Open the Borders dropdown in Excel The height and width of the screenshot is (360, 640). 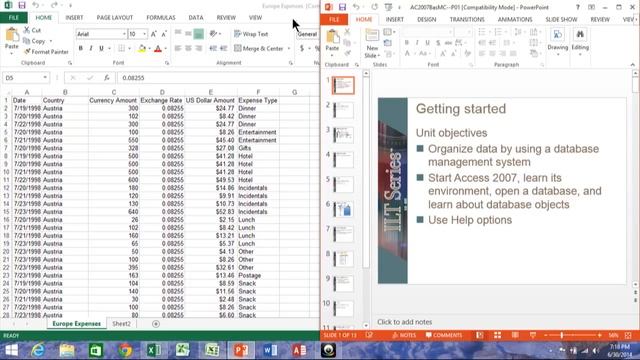129,49
